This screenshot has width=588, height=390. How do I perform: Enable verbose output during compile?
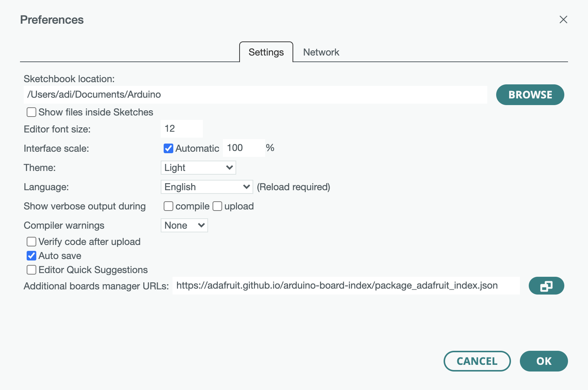click(x=168, y=206)
